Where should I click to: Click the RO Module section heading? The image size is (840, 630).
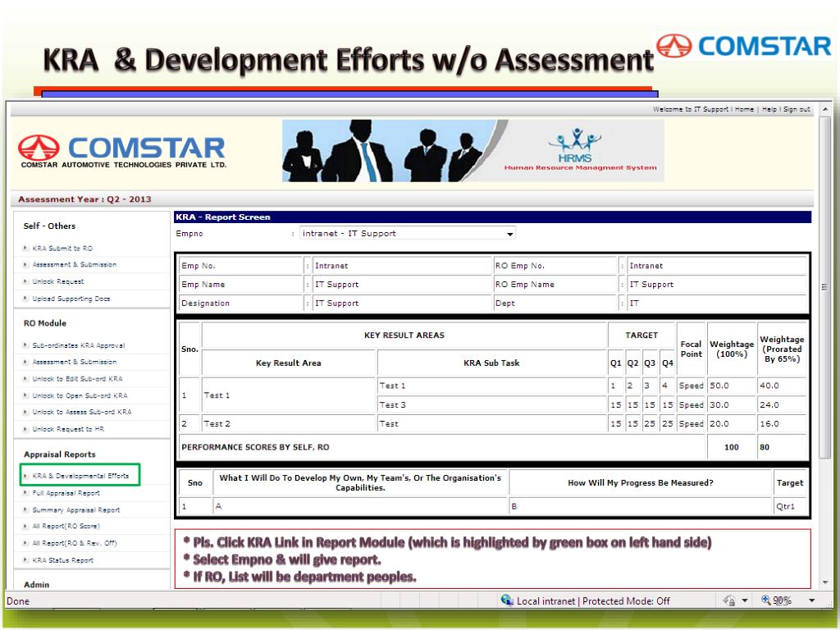click(x=45, y=323)
